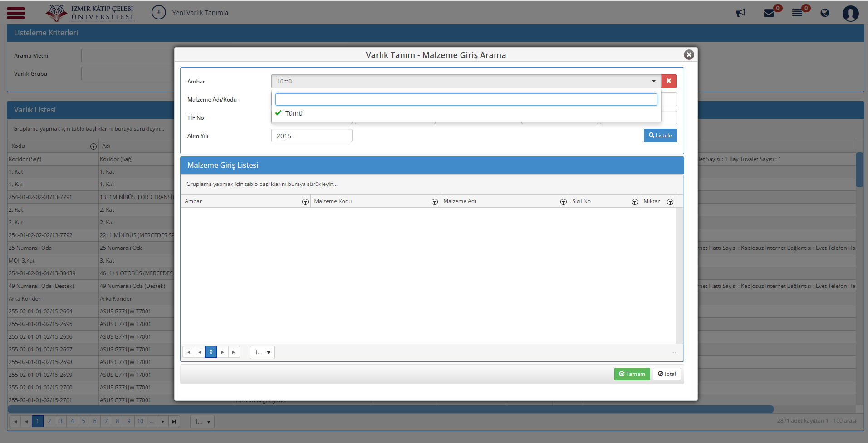Image resolution: width=868 pixels, height=443 pixels.
Task: Go to next page in Varlık Listesi pager
Action: pos(162,422)
